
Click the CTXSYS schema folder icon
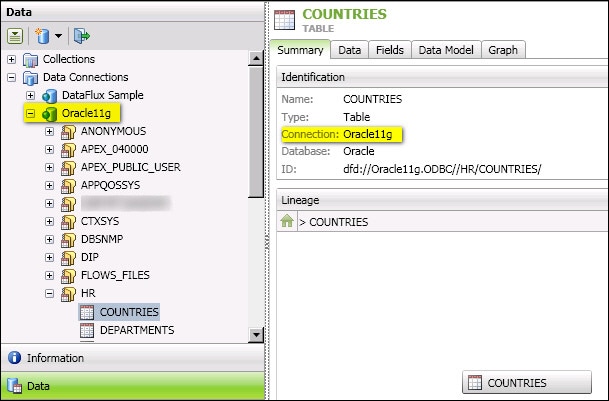[x=69, y=221]
